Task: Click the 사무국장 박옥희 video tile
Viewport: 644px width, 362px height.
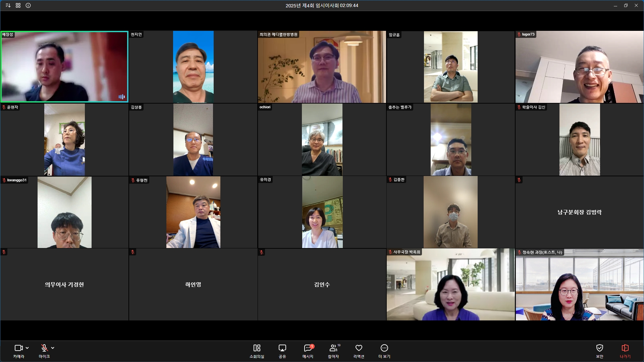Action: coord(450,285)
